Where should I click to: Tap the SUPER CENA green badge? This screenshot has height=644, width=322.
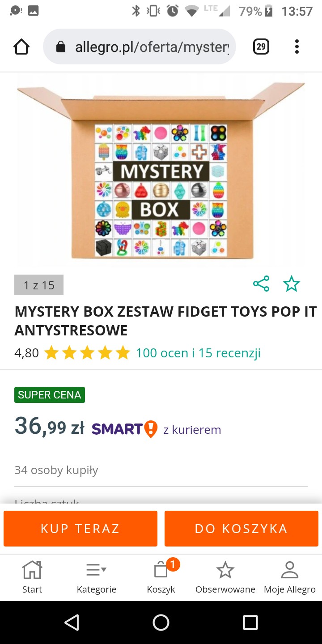click(x=50, y=395)
